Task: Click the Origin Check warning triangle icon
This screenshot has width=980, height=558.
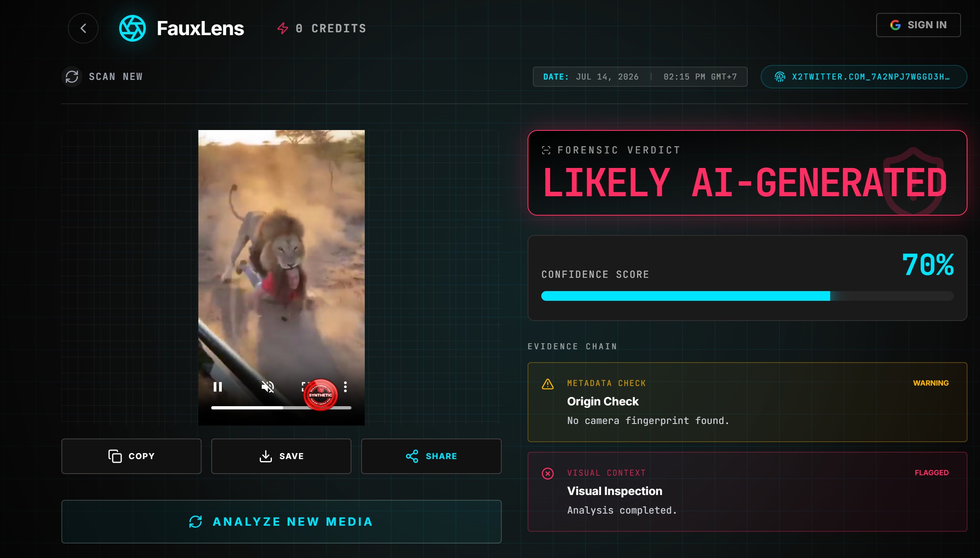Action: (x=548, y=384)
